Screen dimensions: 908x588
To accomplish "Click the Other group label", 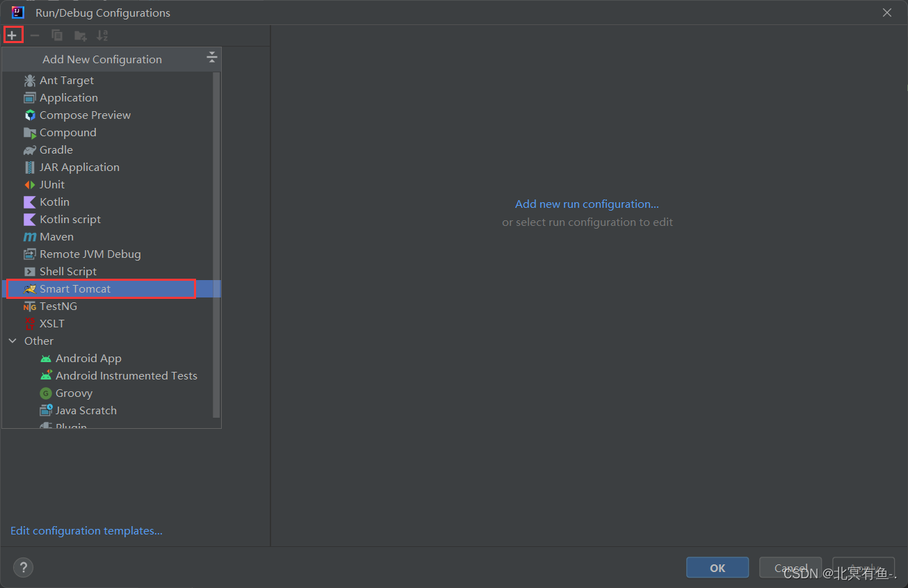I will (x=39, y=341).
